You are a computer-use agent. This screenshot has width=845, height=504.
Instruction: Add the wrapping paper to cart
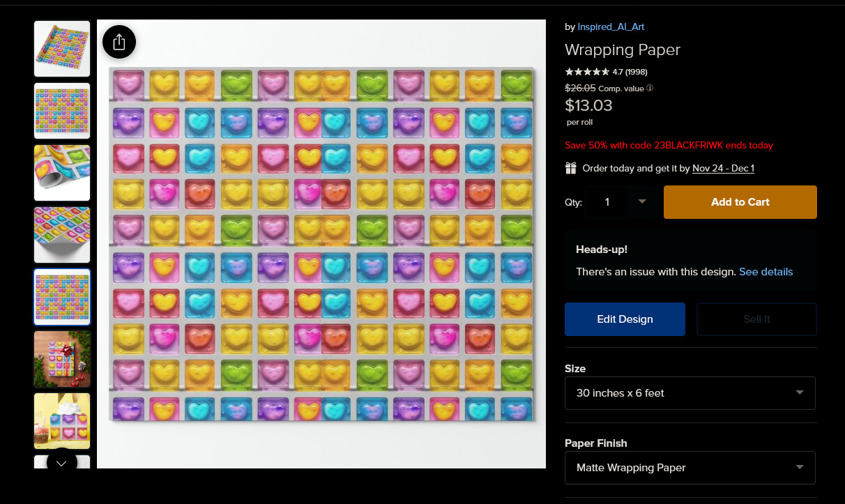[x=740, y=202]
